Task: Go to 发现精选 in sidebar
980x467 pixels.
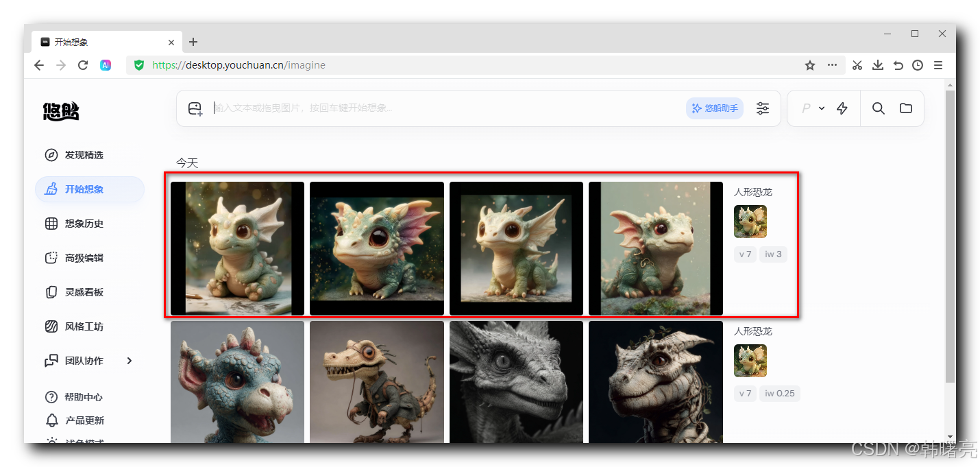Action: 90,155
